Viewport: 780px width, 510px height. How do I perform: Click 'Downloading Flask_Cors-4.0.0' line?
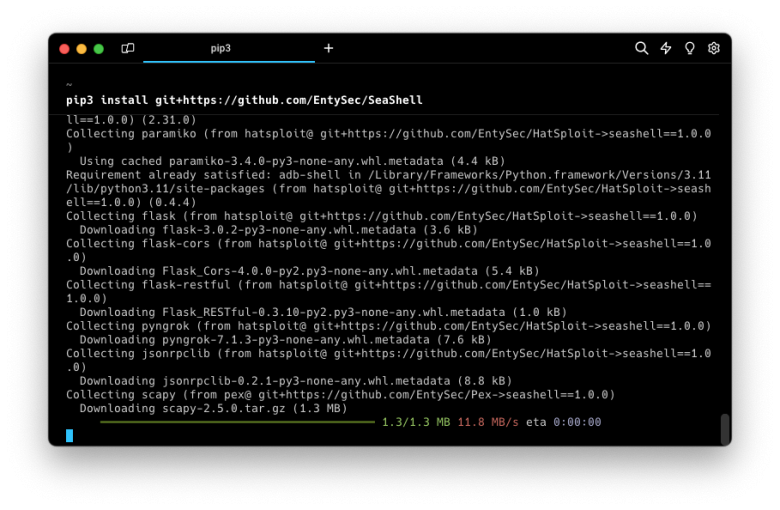coord(309,271)
